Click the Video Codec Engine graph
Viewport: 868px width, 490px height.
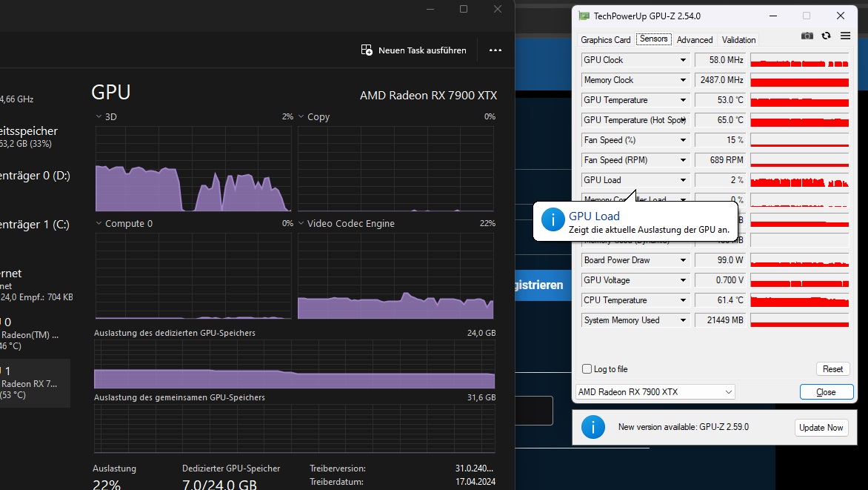[395, 276]
